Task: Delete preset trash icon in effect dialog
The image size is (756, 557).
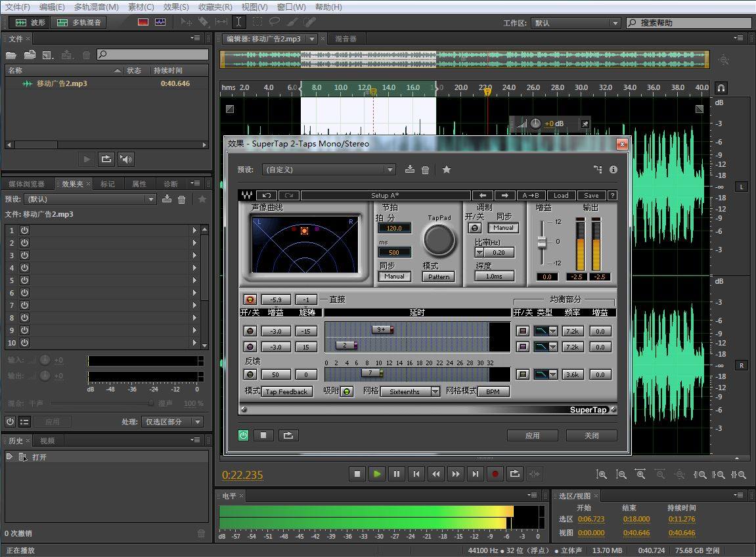Action: (x=426, y=169)
